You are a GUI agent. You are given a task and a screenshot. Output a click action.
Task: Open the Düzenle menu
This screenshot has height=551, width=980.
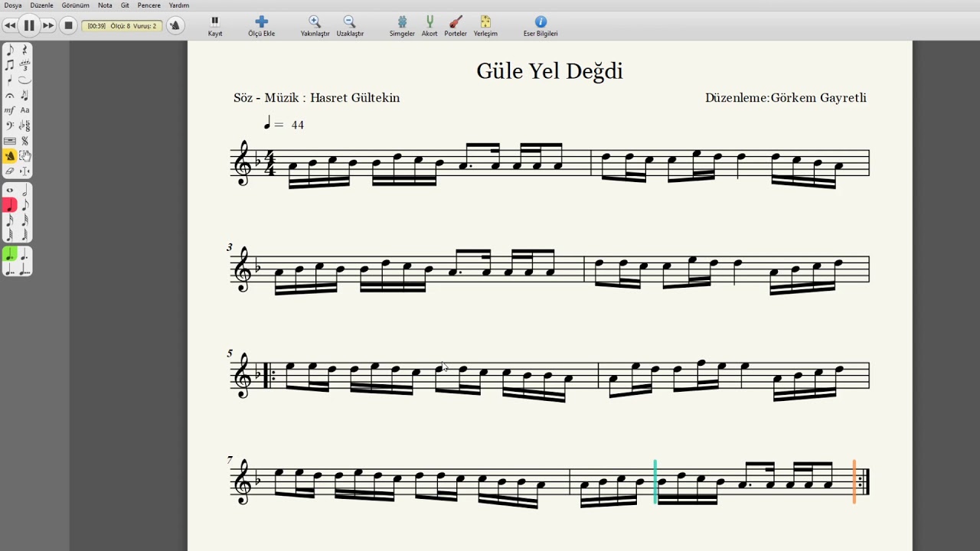click(x=42, y=5)
